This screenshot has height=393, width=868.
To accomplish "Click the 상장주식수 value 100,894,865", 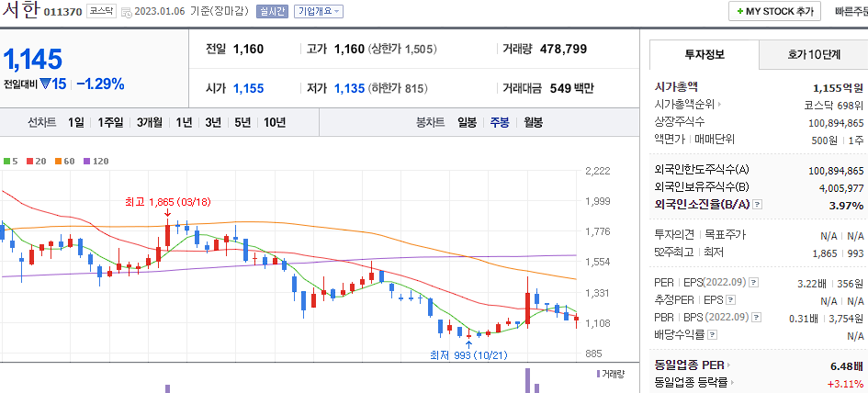I will [836, 122].
